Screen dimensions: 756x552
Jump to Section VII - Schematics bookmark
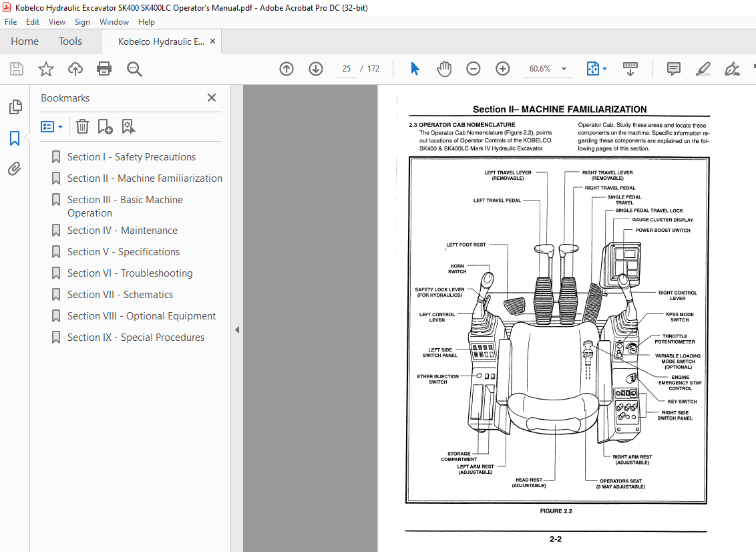[x=120, y=295]
